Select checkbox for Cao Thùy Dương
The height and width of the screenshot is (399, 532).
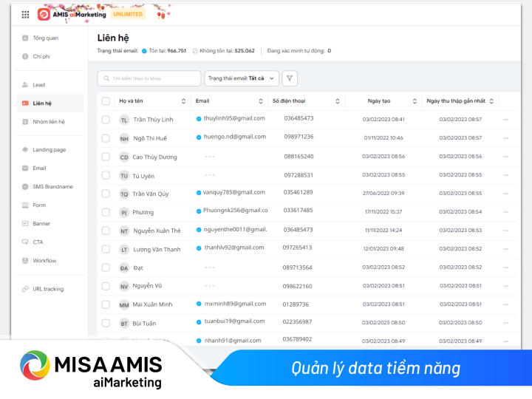pyautogui.click(x=106, y=157)
